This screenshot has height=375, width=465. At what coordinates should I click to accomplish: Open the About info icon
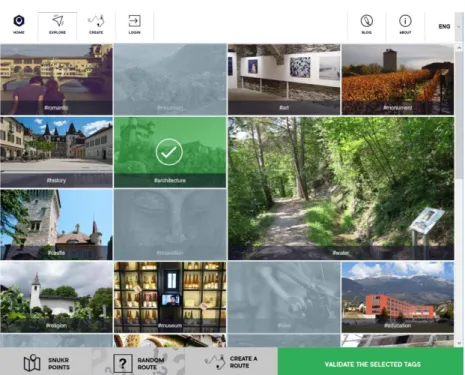coord(405,21)
